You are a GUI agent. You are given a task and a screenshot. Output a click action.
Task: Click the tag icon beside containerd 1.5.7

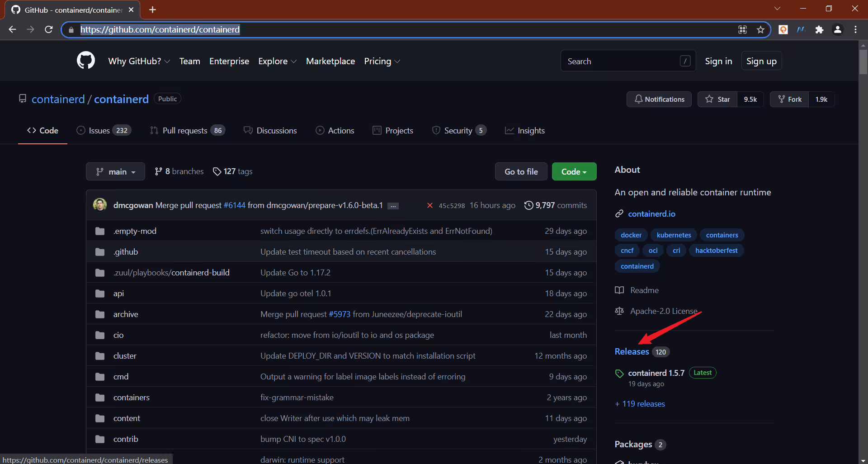tap(619, 374)
